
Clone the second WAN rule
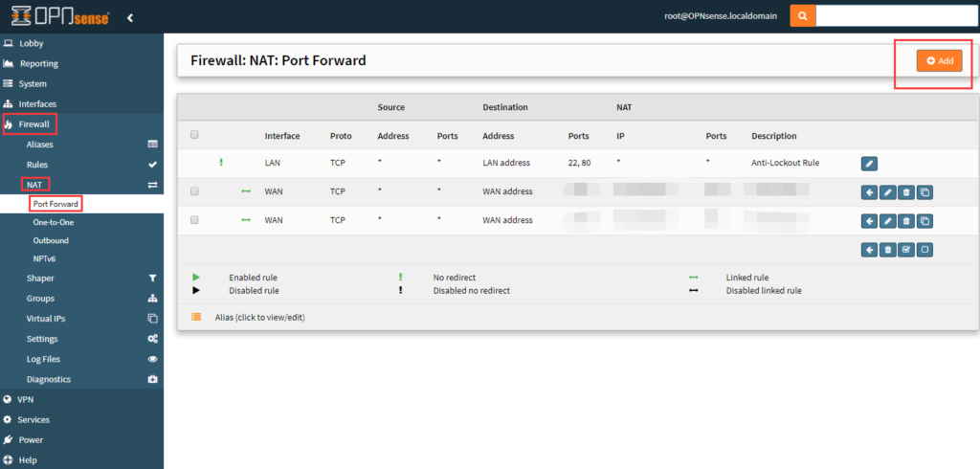[925, 221]
